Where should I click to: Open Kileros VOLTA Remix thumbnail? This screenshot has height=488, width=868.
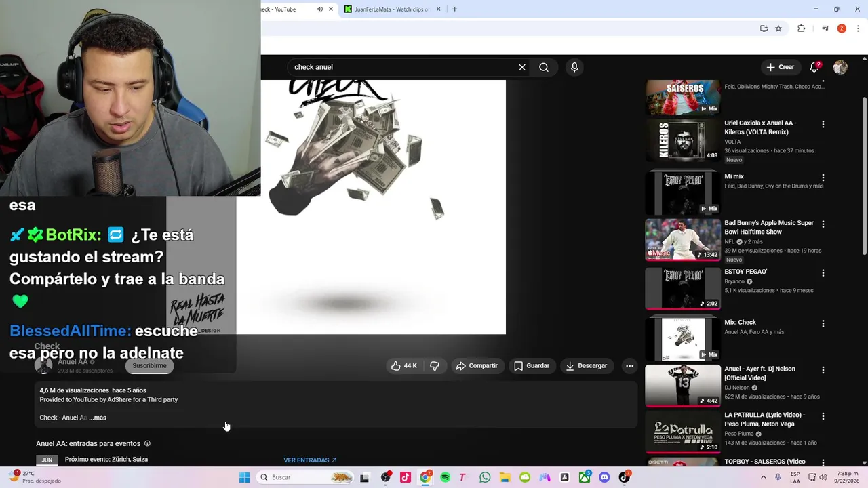pyautogui.click(x=683, y=140)
